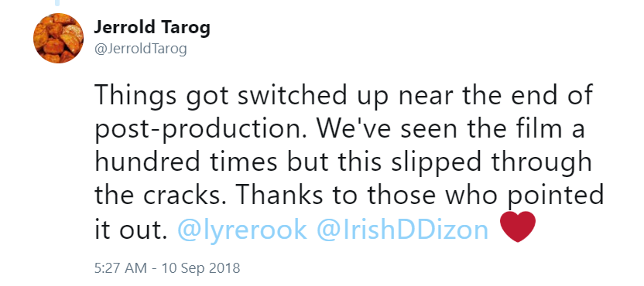Screen dimensions: 644x286
Task: Open the 5:27 AM time link
Action: [x=120, y=268]
